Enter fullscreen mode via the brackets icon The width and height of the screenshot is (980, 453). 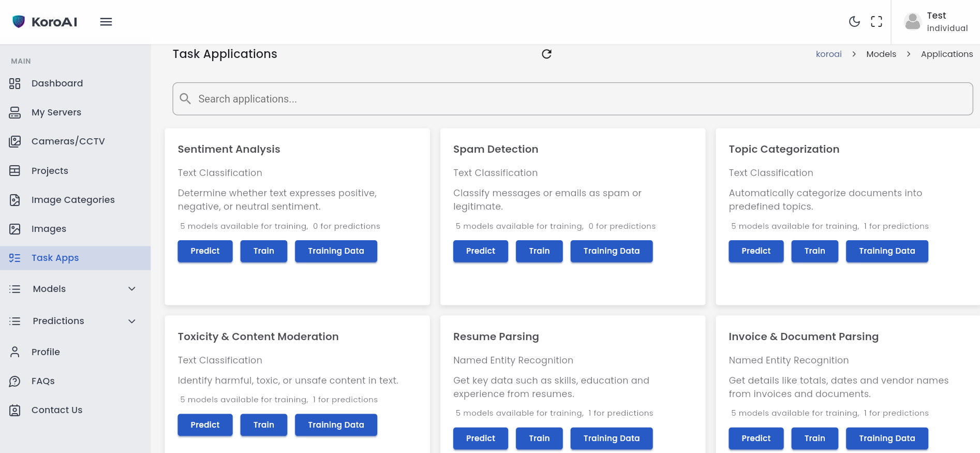point(876,22)
